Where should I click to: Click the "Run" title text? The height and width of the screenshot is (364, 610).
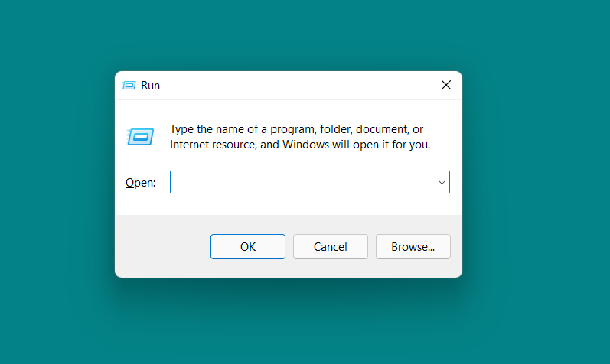tap(151, 86)
